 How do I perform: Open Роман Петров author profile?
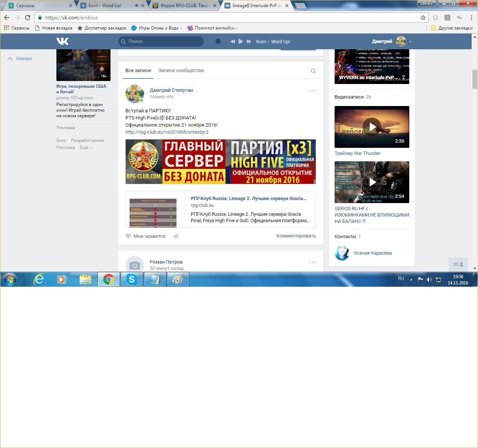pos(166,262)
